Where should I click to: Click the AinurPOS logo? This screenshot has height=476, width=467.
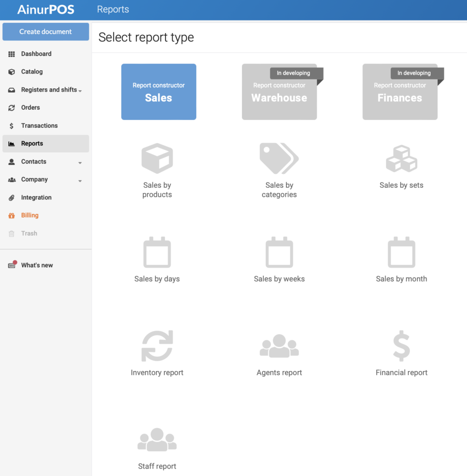(x=46, y=9)
